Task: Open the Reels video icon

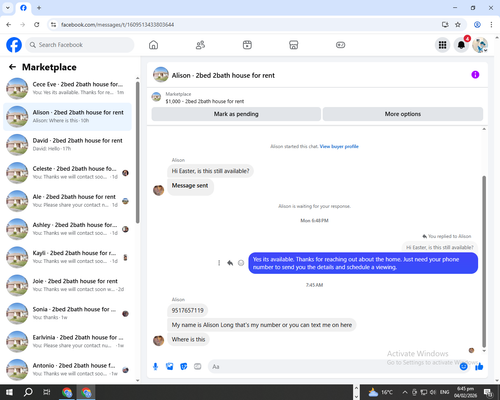Action: (247, 45)
